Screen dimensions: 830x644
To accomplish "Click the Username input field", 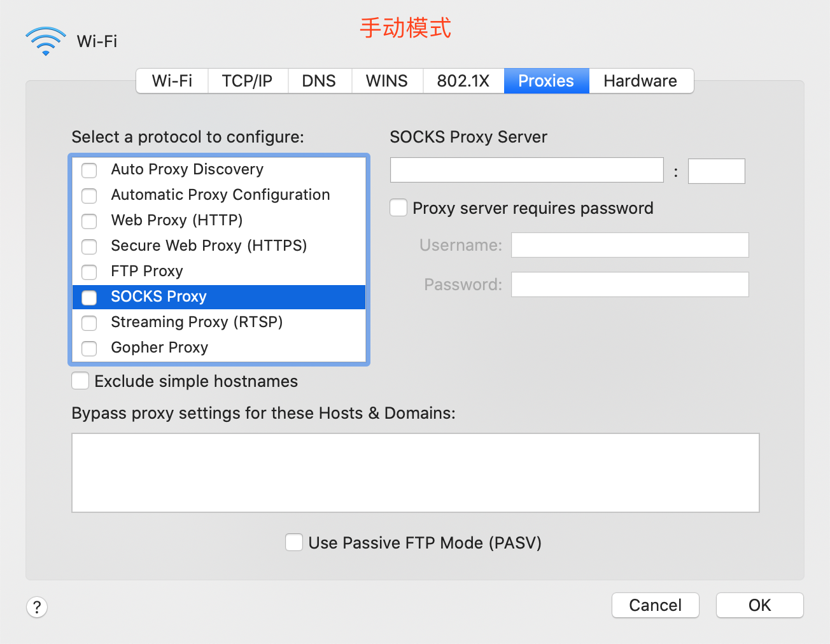I will pos(630,245).
